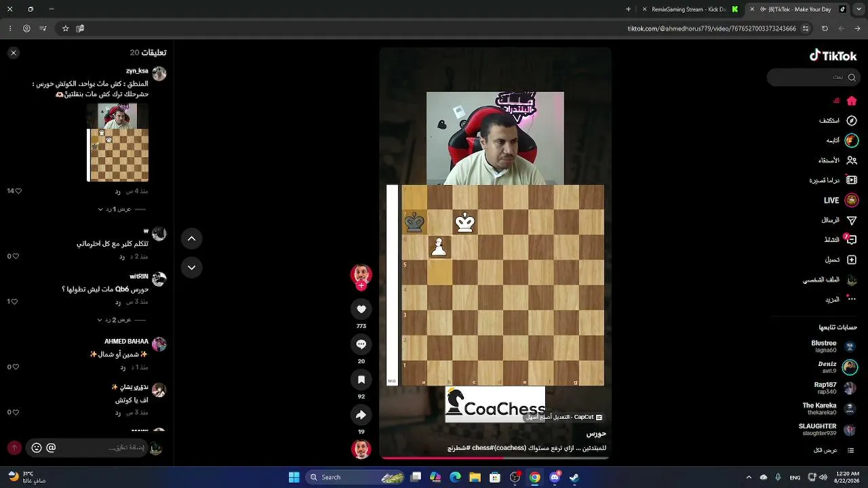Go to next video with down arrow
The width and height of the screenshot is (868, 488).
(192, 268)
